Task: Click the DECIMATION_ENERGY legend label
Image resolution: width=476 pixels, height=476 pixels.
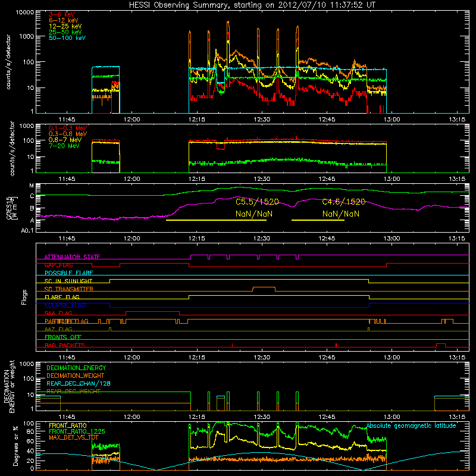Action: 76,368
